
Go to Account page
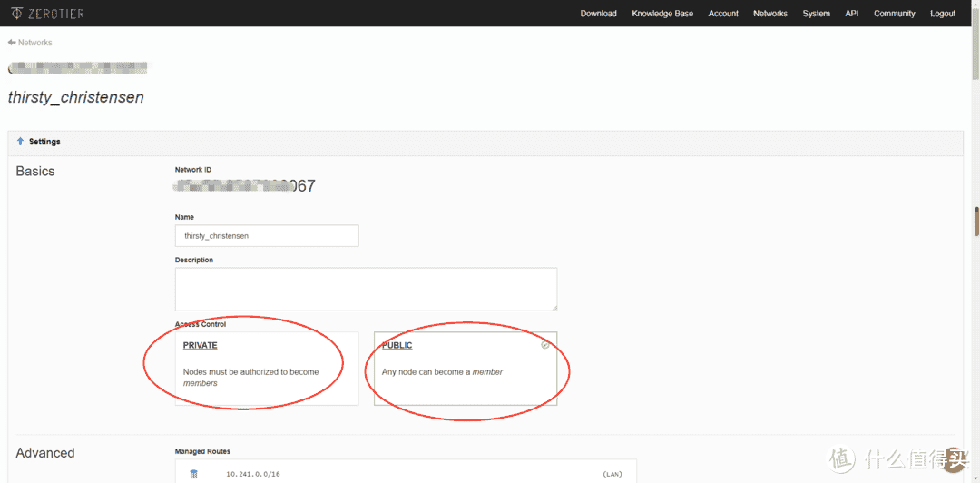[723, 13]
